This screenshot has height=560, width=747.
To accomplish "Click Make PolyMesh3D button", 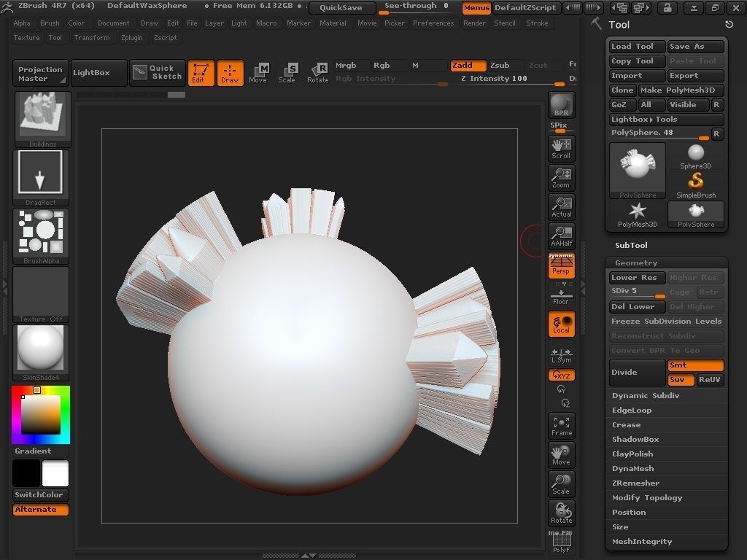I will coord(681,90).
